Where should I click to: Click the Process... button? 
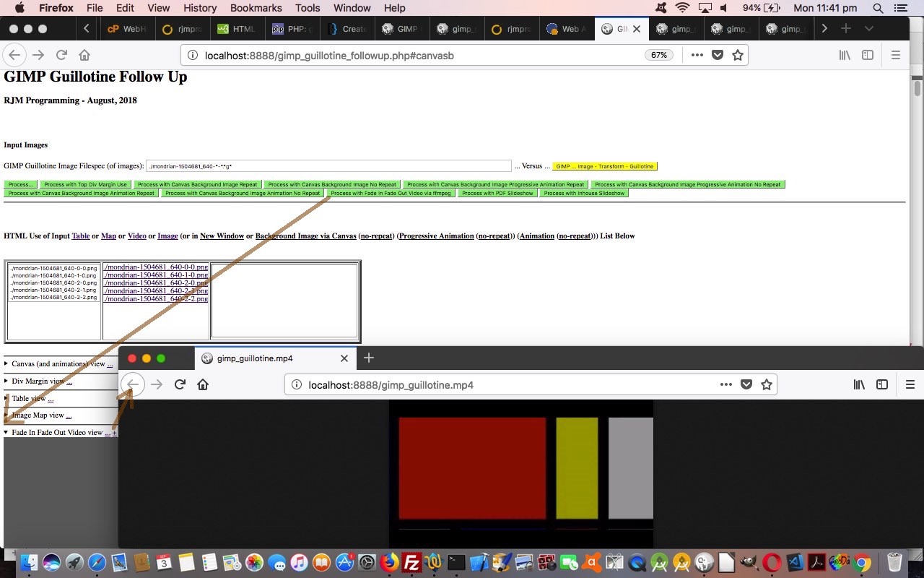tap(20, 184)
